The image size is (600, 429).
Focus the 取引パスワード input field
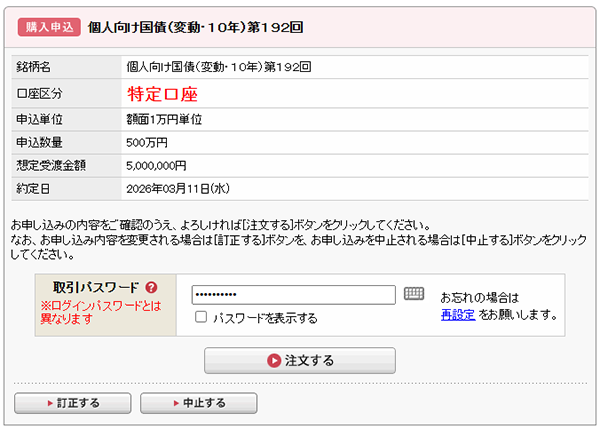pyautogui.click(x=293, y=294)
